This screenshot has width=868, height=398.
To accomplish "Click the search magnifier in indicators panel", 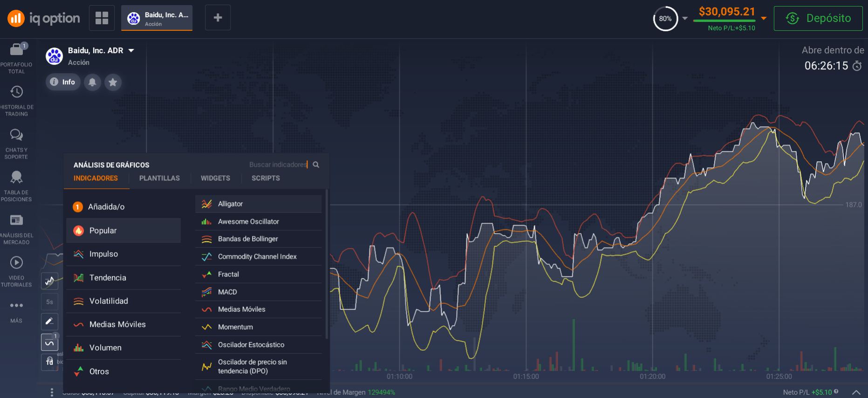I will pos(316,165).
